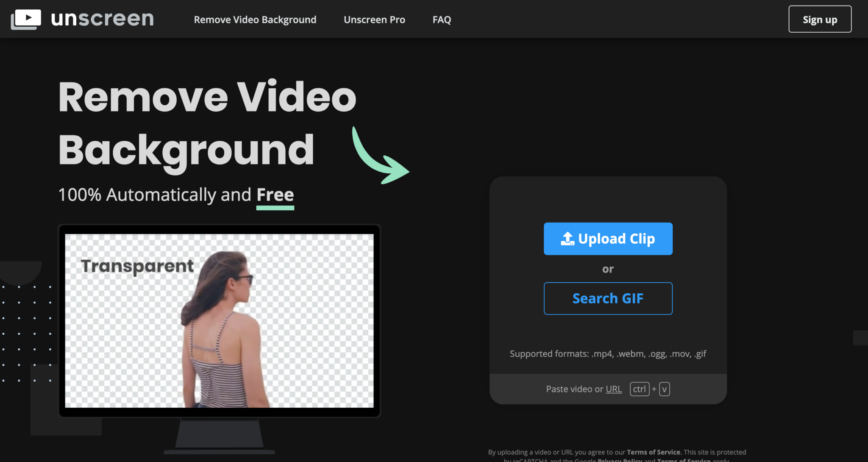Click the Unscreen Pro tab link
Image resolution: width=868 pixels, height=462 pixels.
[x=374, y=19]
